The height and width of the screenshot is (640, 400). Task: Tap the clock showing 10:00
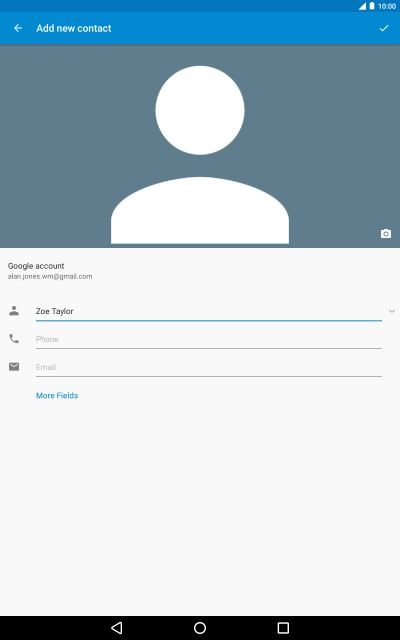[x=387, y=6]
